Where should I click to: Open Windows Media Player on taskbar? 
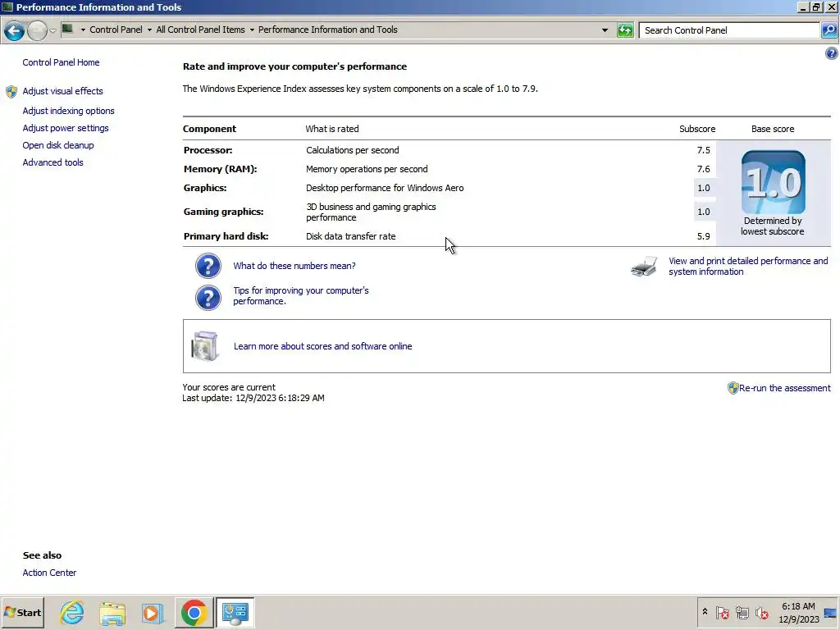point(152,613)
